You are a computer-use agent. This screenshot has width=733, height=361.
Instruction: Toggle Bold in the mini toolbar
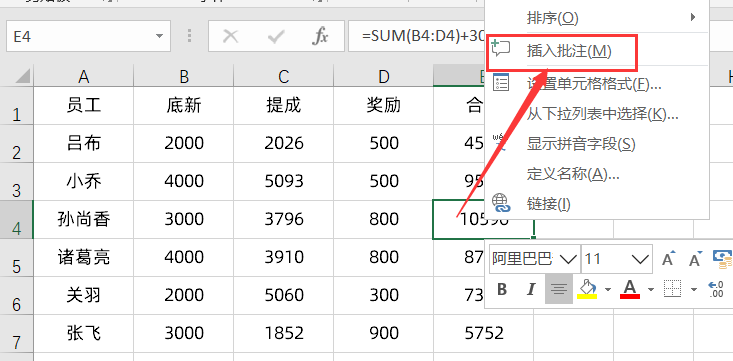point(502,289)
